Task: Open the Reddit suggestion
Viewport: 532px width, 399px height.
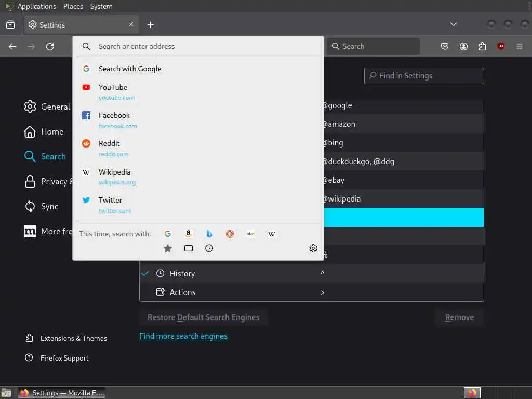Action: 198,149
